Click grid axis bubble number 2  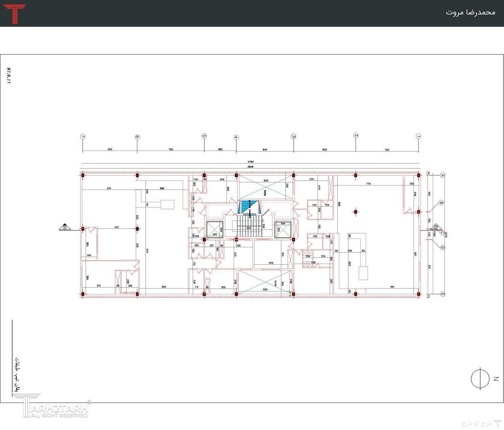[356, 135]
